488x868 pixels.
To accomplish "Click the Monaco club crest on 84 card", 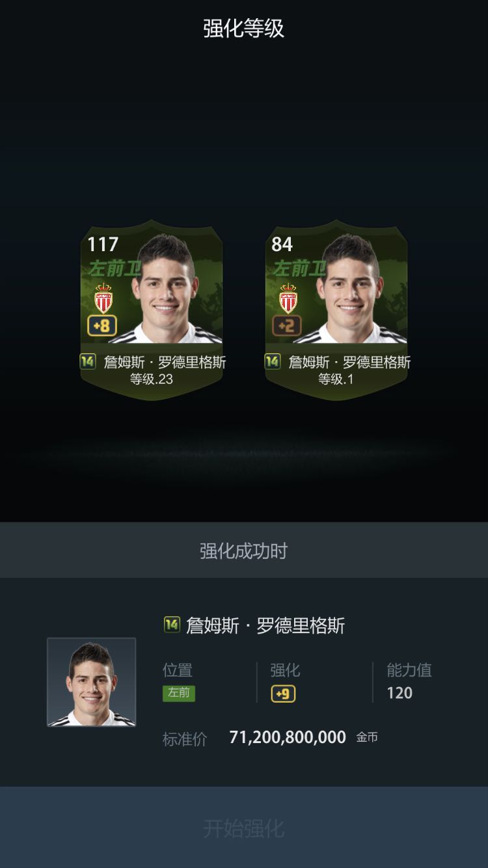I will pos(288,298).
